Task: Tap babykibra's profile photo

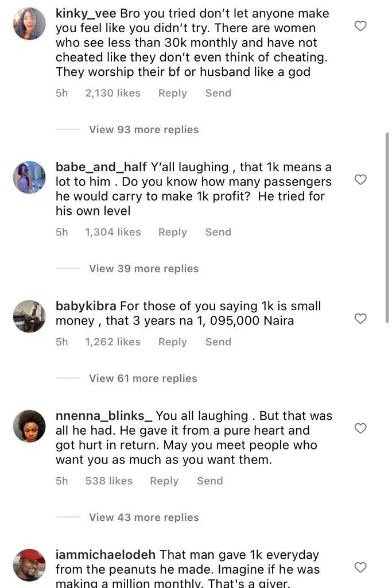Action: point(29,316)
